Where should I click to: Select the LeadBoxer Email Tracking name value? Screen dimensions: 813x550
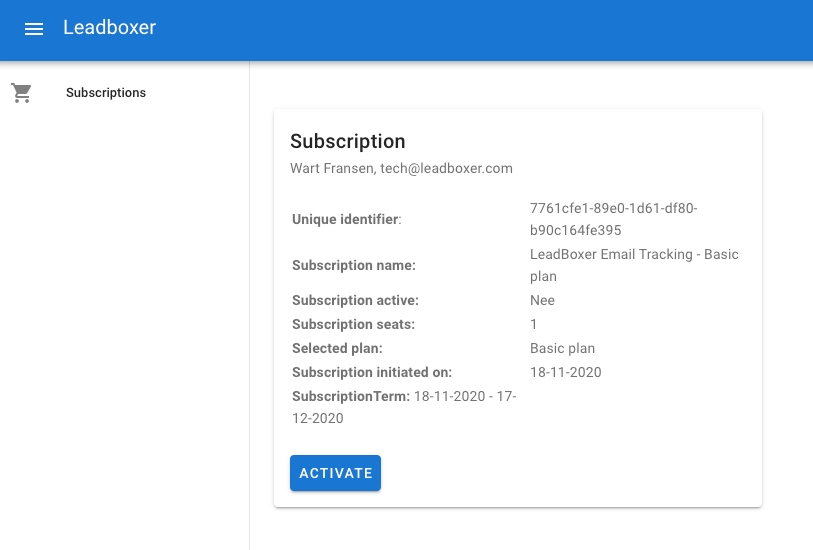pos(634,265)
